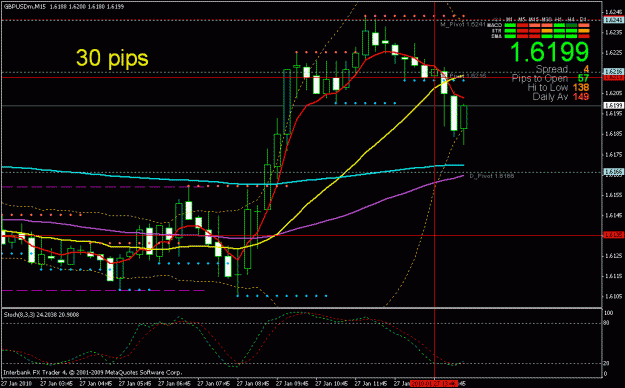The width and height of the screenshot is (625, 388).
Task: Click the MACD H4 dark green signal cell
Action: coord(572,25)
